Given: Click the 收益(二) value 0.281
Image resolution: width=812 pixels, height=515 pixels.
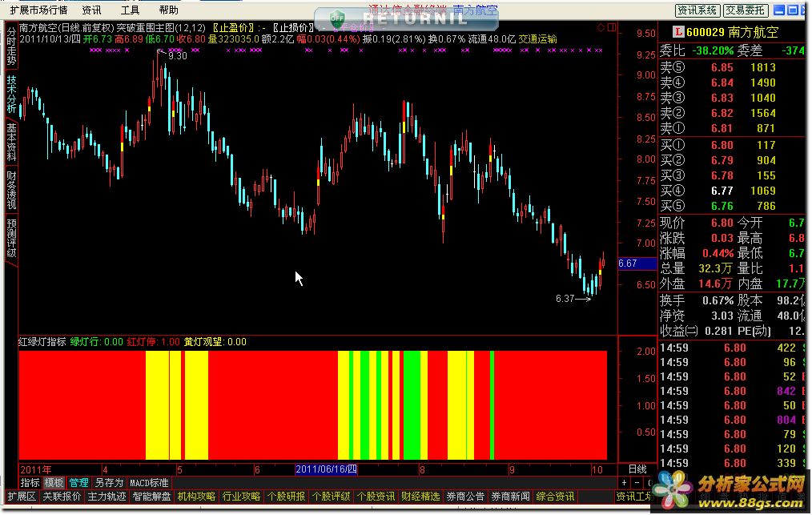Looking at the screenshot, I should pos(719,331).
